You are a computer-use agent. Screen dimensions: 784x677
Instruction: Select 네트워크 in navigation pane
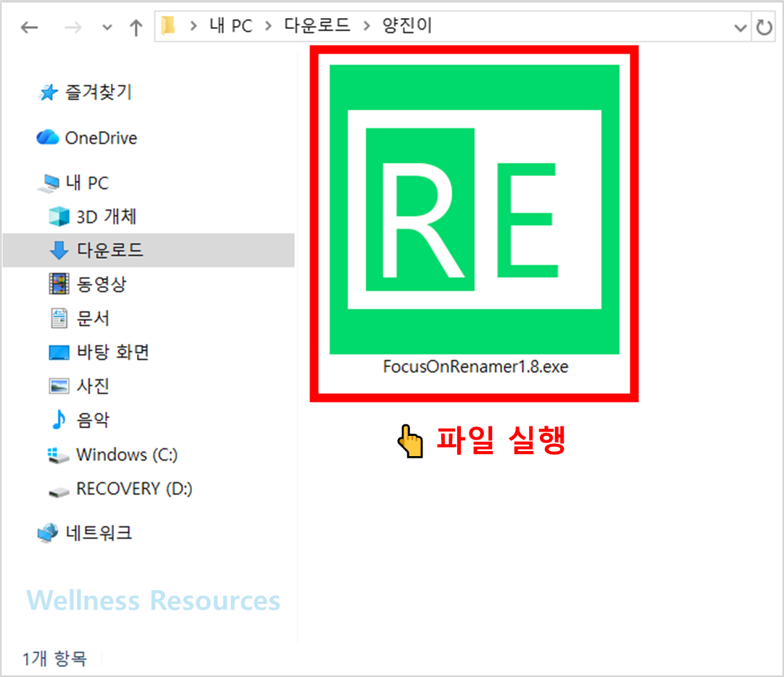99,533
